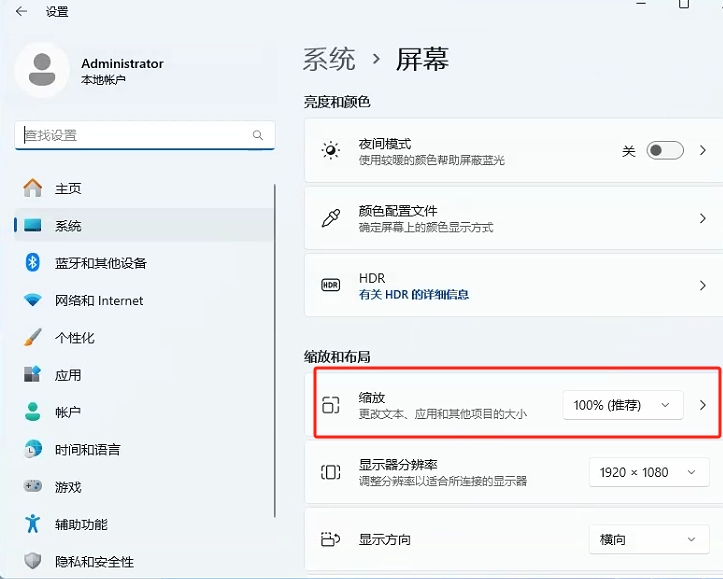
Task: Open 蓝牙和其他设备 settings
Action: 144,263
